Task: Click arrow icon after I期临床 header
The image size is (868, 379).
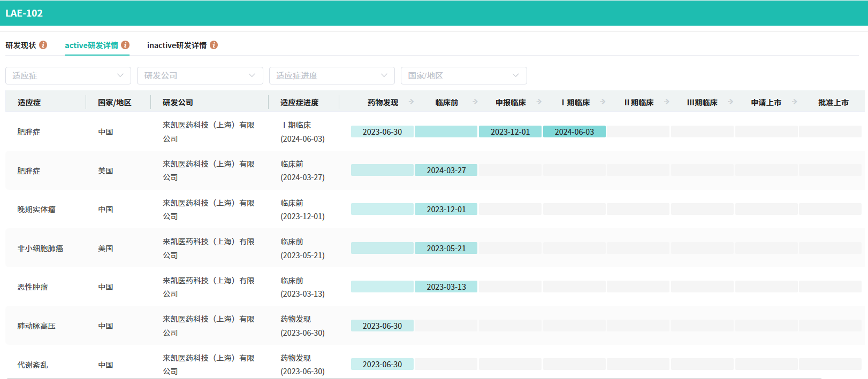Action: [x=603, y=102]
